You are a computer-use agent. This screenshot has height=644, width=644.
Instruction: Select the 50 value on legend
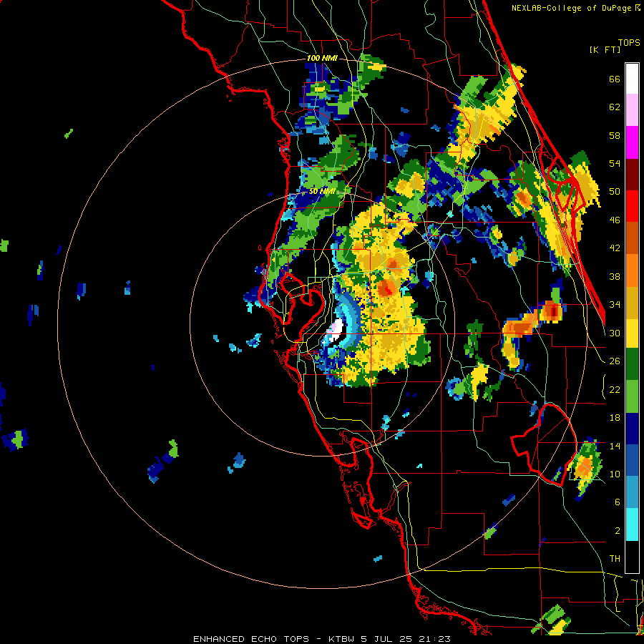point(615,192)
